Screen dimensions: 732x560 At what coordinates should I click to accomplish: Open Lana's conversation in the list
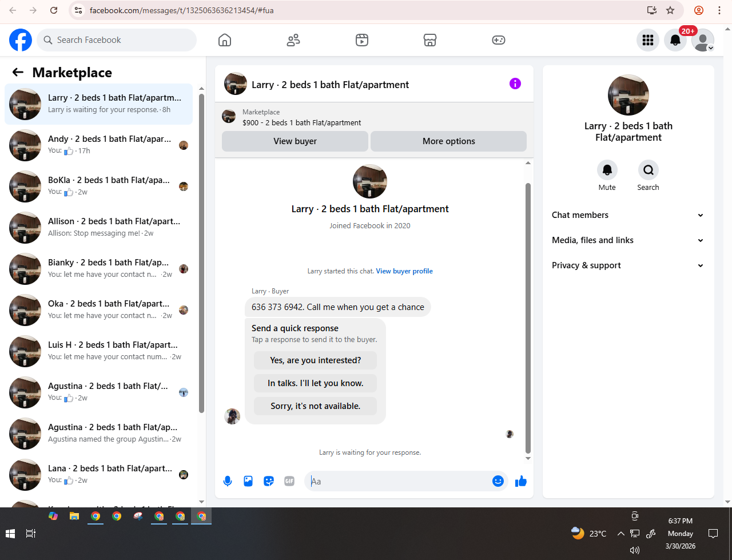[x=99, y=475]
